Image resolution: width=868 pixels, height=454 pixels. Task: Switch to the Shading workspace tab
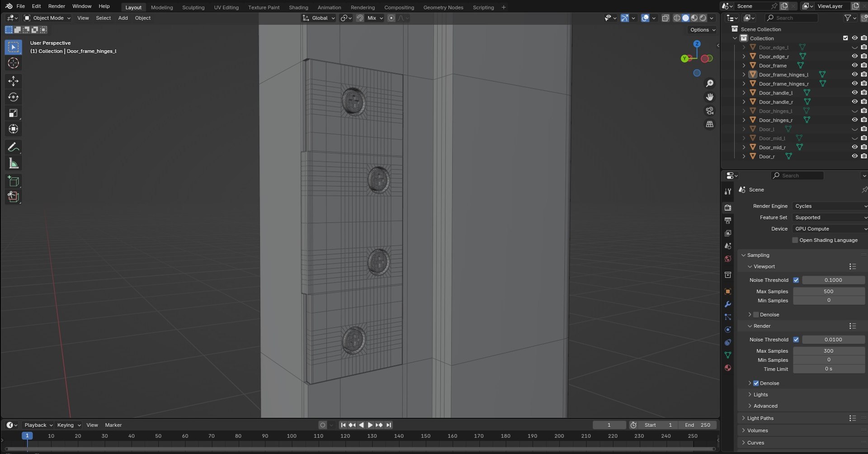[298, 7]
